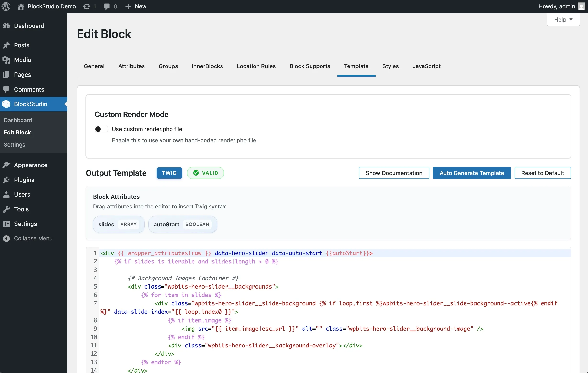Click the admin avatar icon
The image size is (588, 373).
pos(581,6)
